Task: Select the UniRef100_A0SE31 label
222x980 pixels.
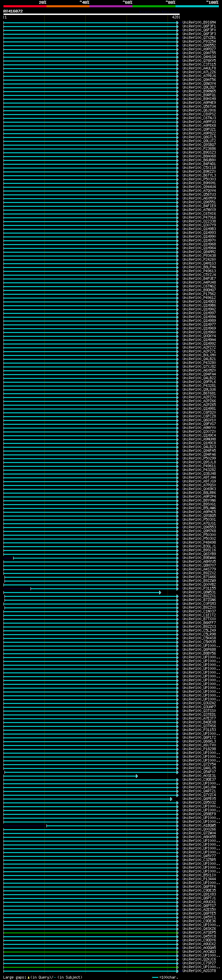Action: click(x=199, y=776)
